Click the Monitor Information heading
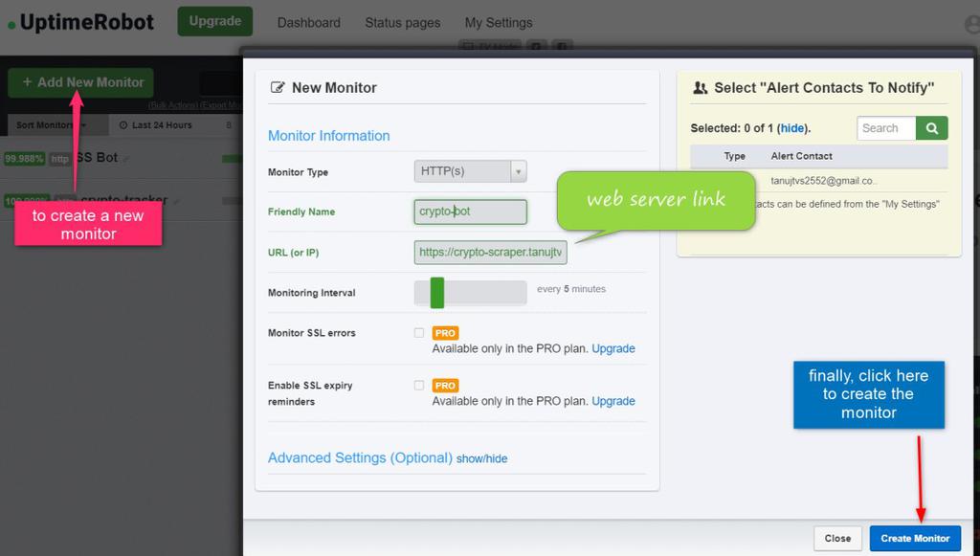 (x=329, y=136)
